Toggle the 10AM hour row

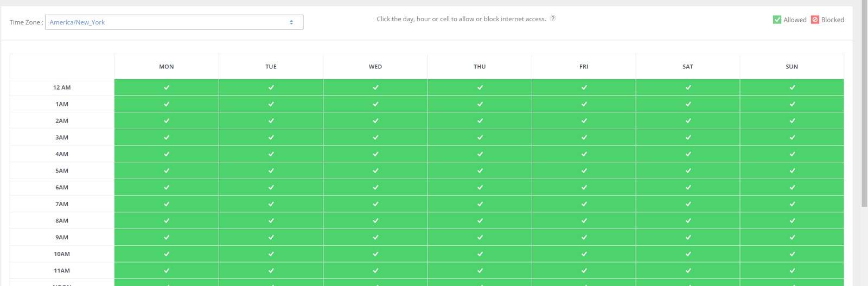62,254
